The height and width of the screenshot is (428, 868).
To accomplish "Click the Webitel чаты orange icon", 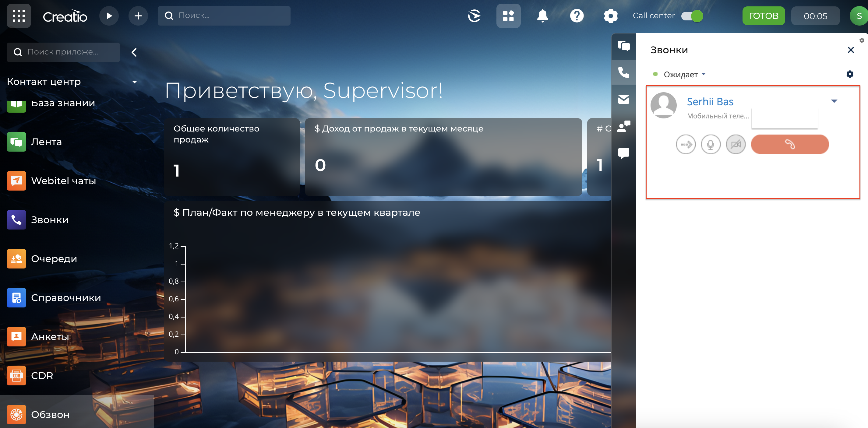I will point(16,181).
